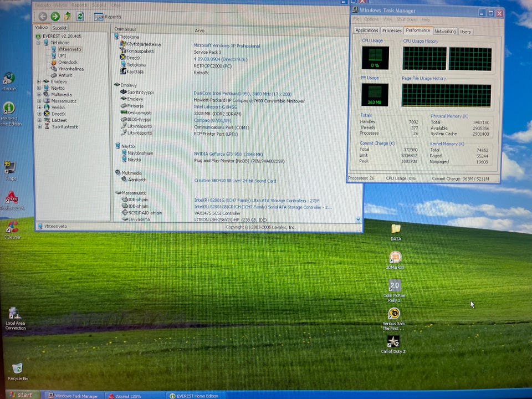Expand the Multimedia tree node
This screenshot has height=399, width=532.
pos(39,94)
